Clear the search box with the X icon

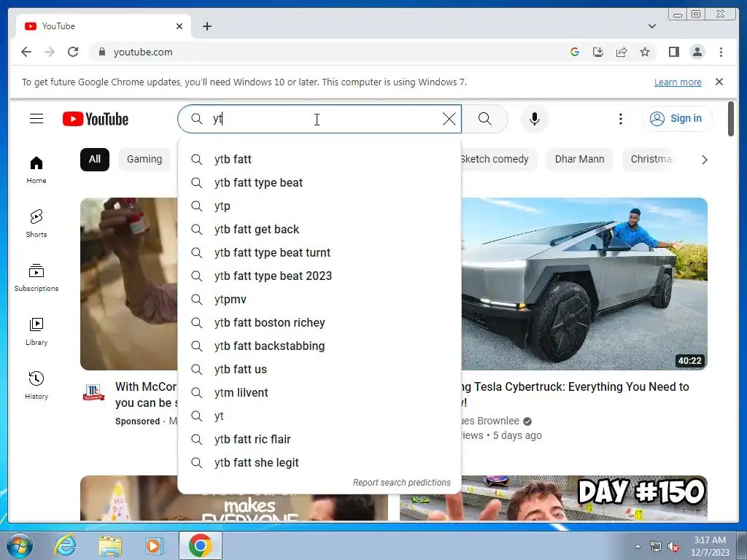point(449,119)
